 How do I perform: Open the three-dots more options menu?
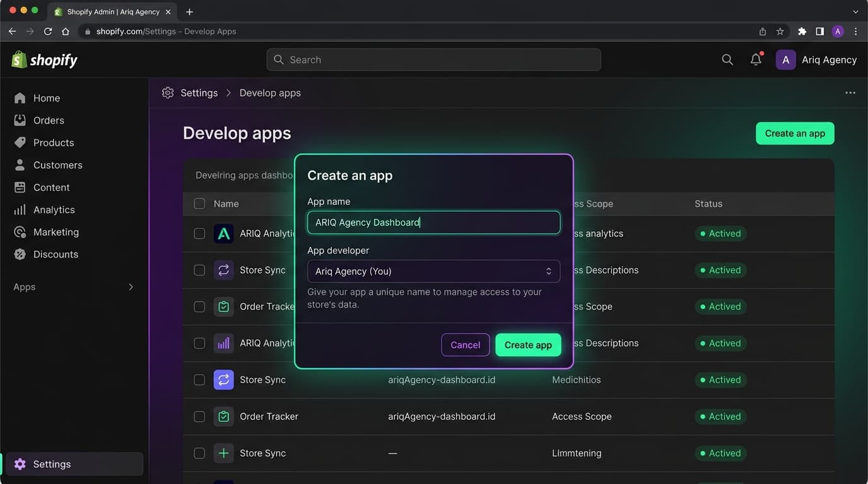click(x=850, y=93)
